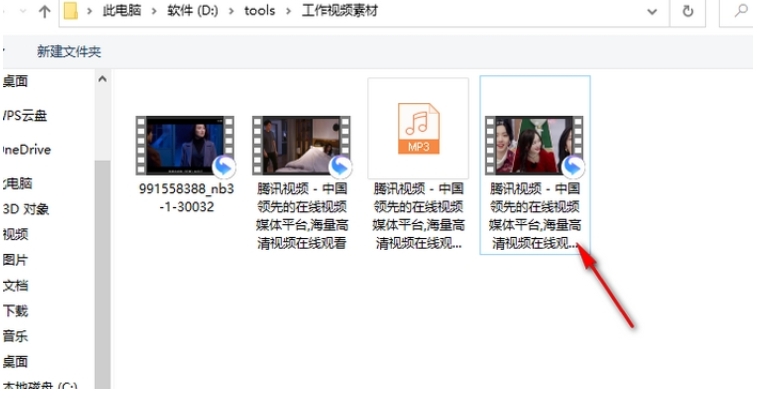Select the bedroom scene video thumbnail
This screenshot has width=758, height=399.
302,145
